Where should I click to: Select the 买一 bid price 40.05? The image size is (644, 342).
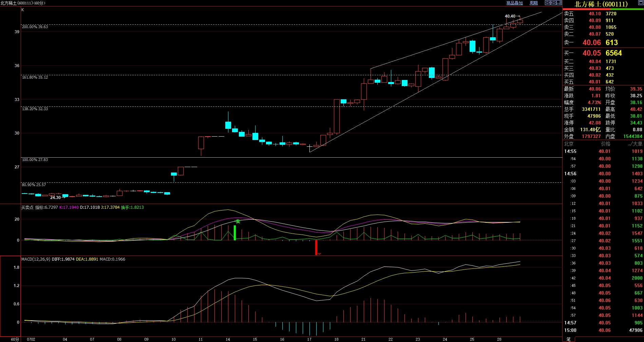pyautogui.click(x=591, y=53)
